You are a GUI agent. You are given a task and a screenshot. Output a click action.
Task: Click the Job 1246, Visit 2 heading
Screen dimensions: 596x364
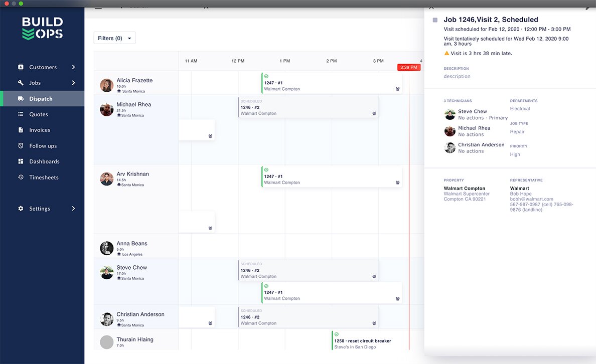coord(491,20)
